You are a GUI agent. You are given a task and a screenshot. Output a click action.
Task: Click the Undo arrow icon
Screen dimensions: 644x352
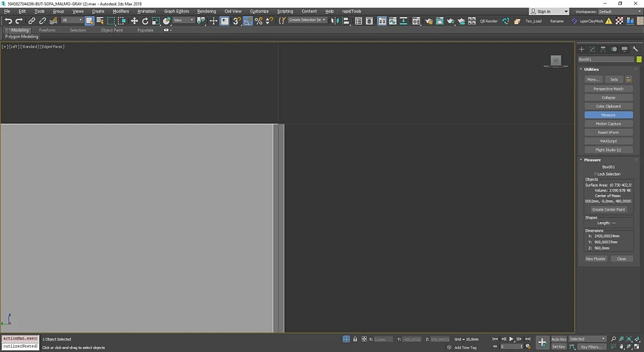8,21
